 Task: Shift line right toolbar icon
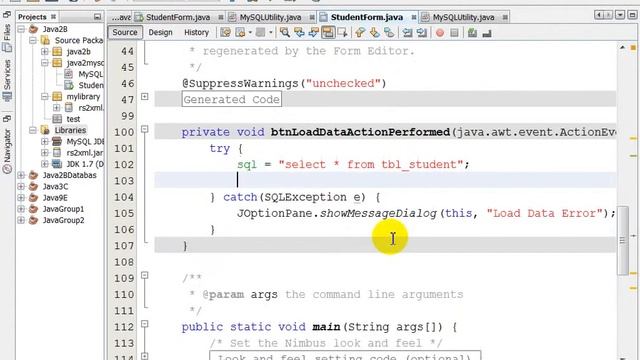pos(422,33)
